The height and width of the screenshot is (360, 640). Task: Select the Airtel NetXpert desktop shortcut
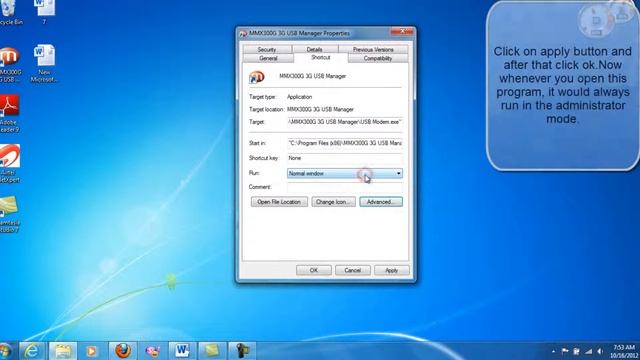tap(9, 164)
